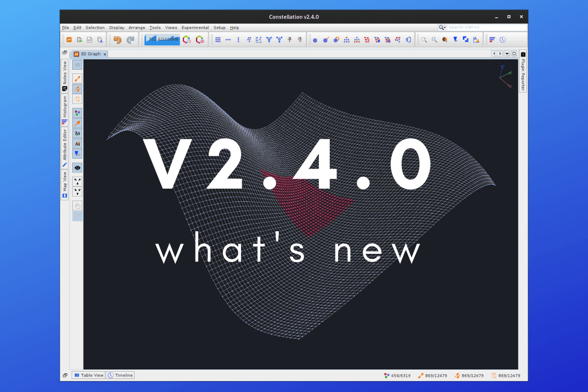Open the Map View side panel
Image resolution: width=588 pixels, height=392 pixels.
65,185
